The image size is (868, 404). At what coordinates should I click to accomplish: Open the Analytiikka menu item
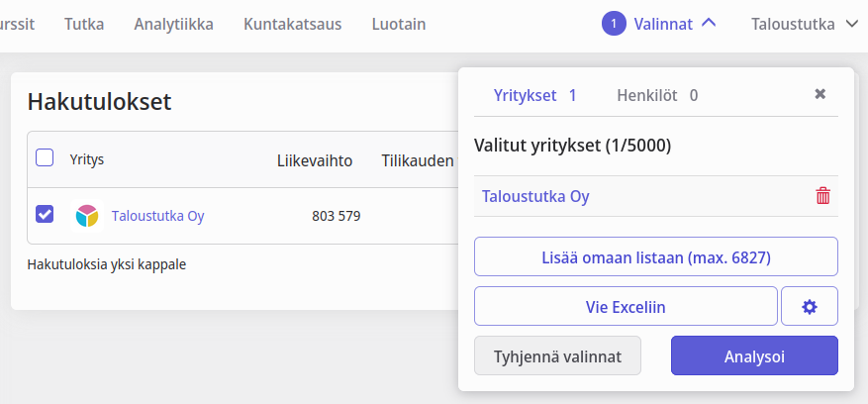coord(173,24)
